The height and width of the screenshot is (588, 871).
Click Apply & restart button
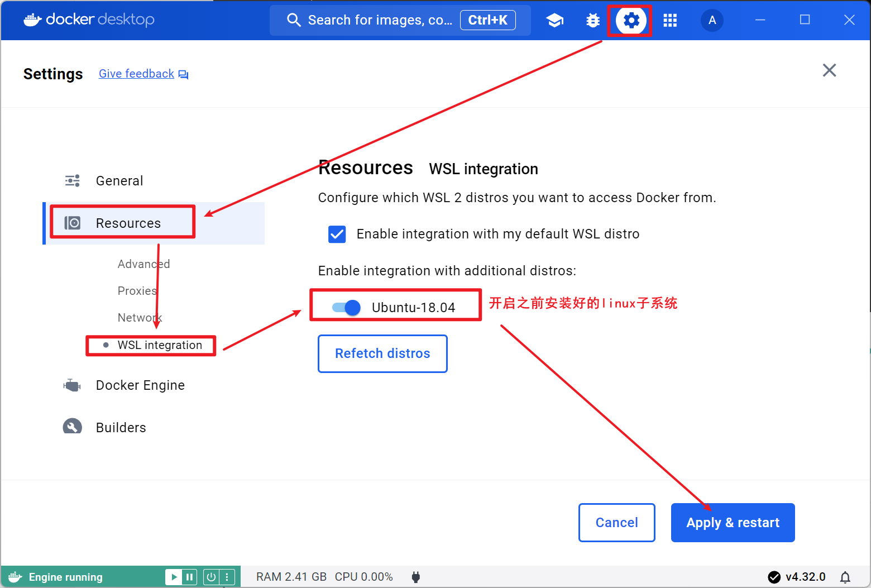[733, 523]
